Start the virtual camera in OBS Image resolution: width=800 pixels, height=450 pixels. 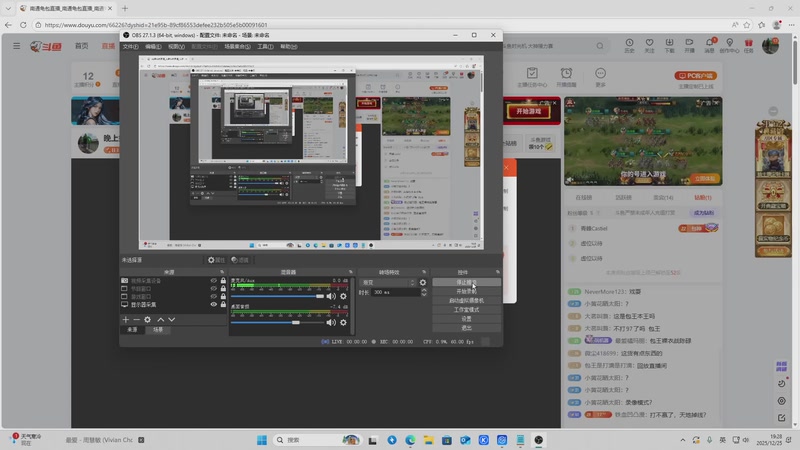pos(466,301)
